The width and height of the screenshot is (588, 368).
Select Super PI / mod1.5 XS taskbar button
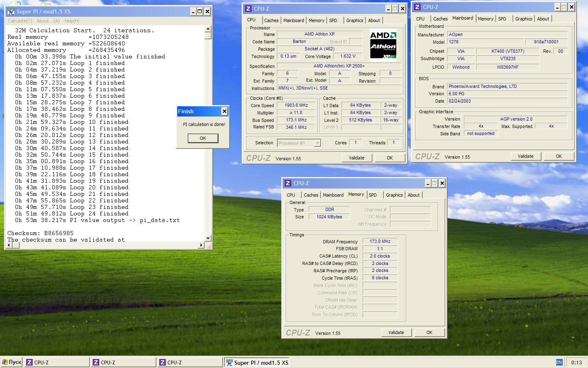[257, 362]
